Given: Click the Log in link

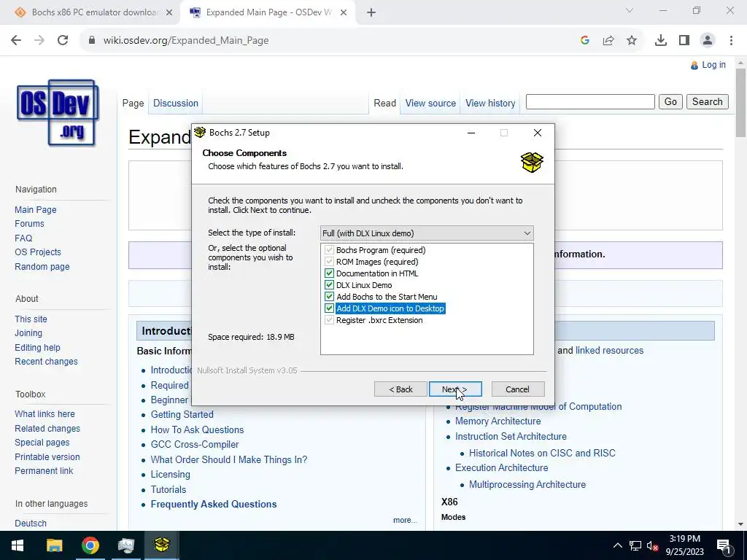Looking at the screenshot, I should 713,65.
